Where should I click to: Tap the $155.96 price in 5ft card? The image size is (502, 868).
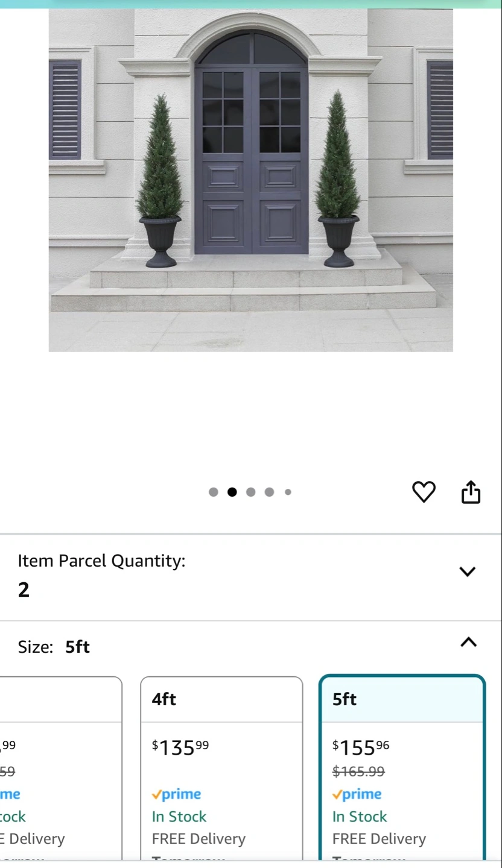(361, 747)
